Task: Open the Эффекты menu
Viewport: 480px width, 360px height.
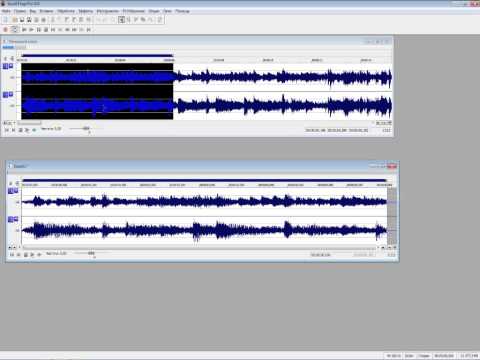Action: pos(86,11)
